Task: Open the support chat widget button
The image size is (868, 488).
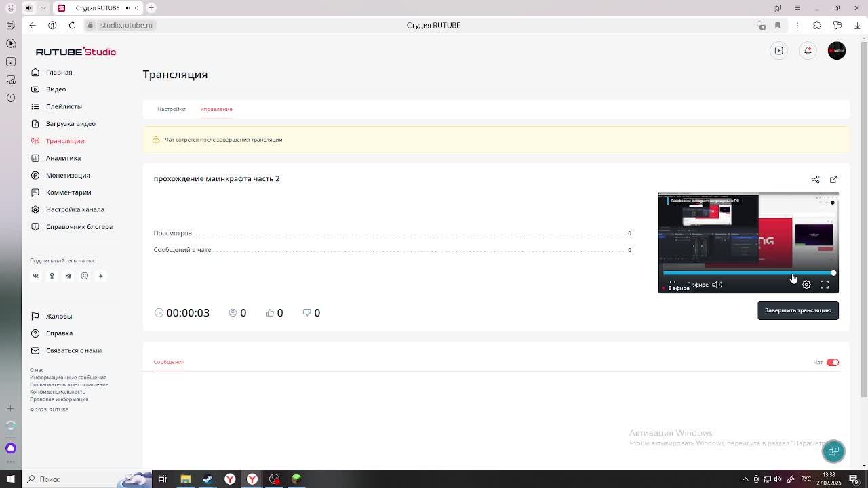Action: click(833, 451)
